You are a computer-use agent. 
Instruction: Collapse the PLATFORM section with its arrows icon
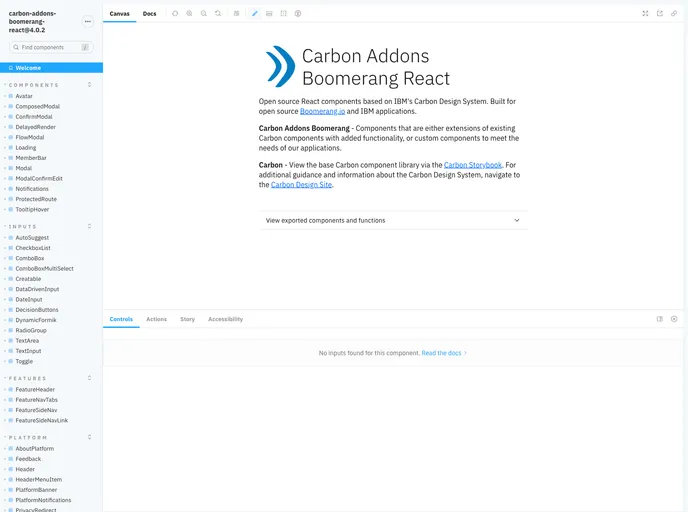90,437
